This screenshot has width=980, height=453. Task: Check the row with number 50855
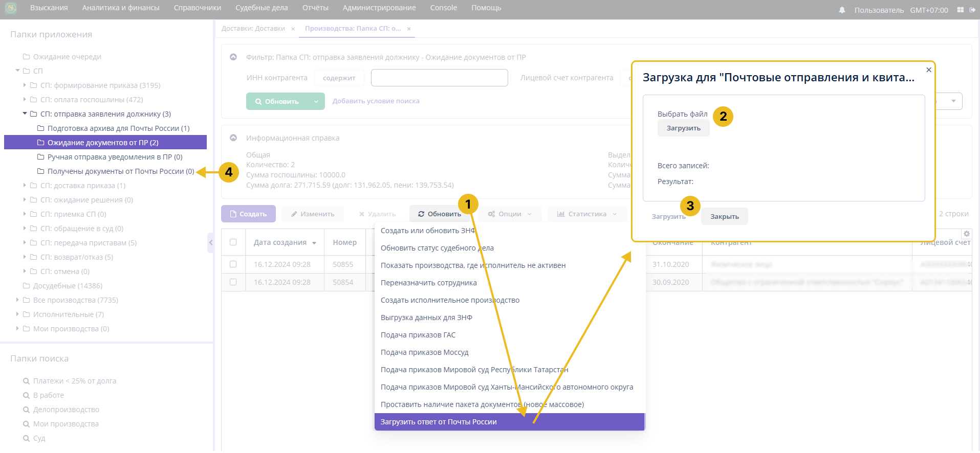(233, 264)
